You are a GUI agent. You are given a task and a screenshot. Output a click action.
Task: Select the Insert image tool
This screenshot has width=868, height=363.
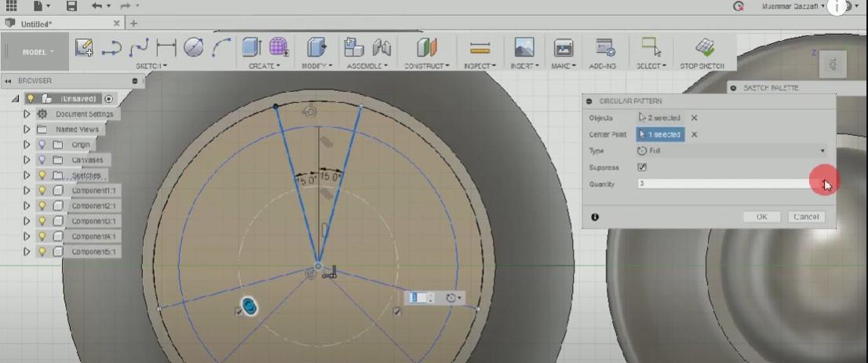tap(523, 47)
